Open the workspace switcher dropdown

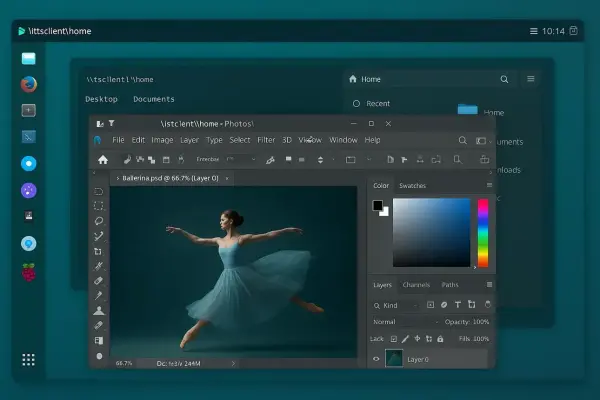(483, 141)
